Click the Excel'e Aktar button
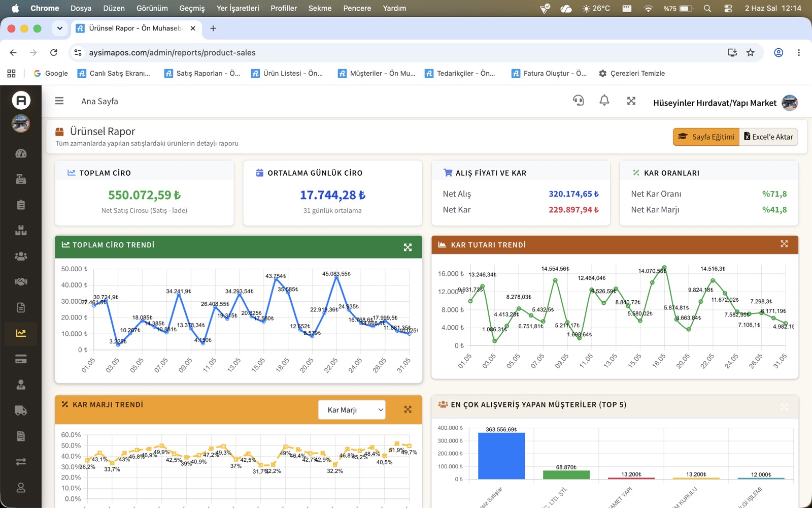Viewport: 812px width, 508px height. pos(768,137)
